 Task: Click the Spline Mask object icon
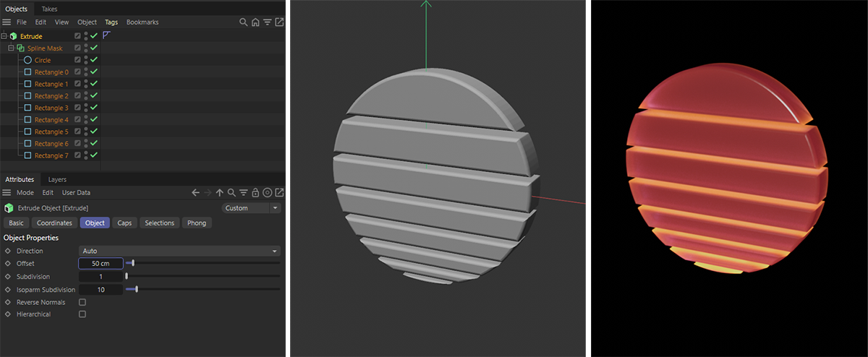coord(20,48)
